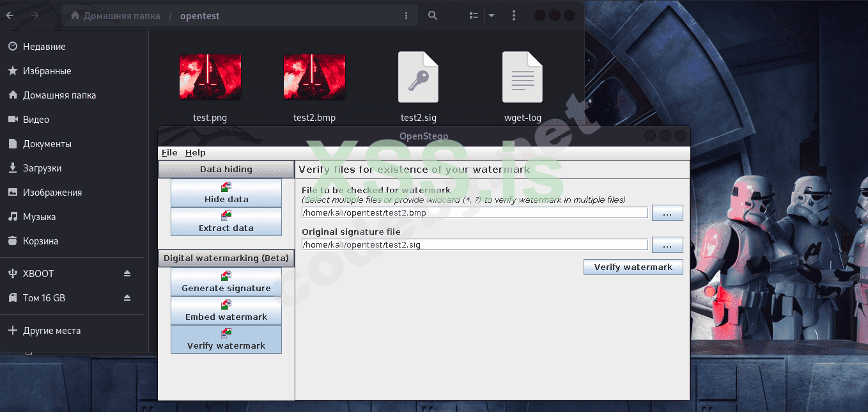
Task: Select the test2.sig key file icon
Action: [419, 77]
